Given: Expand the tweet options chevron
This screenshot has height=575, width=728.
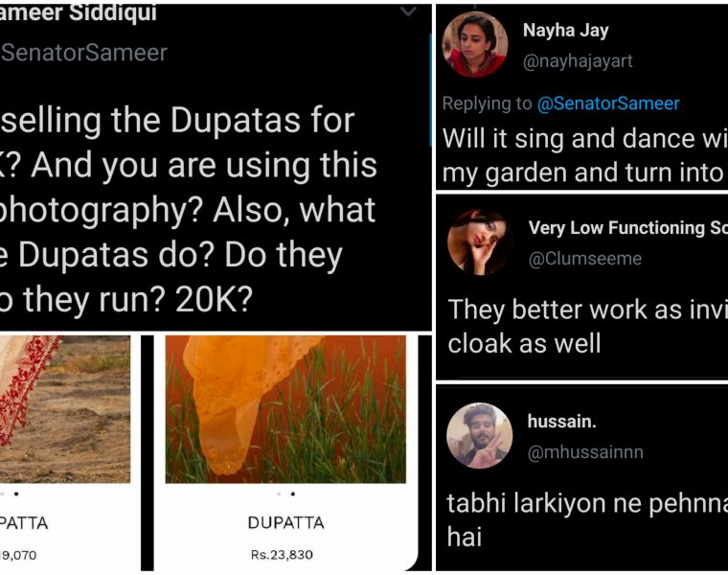Looking at the screenshot, I should [x=408, y=11].
